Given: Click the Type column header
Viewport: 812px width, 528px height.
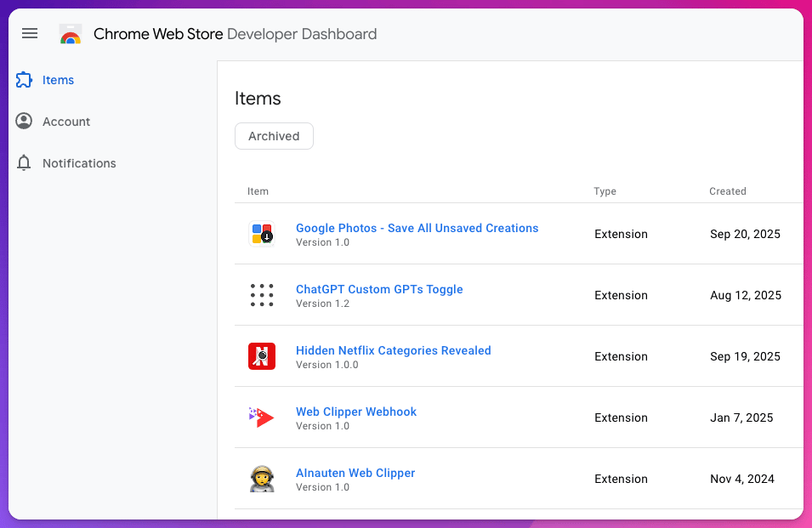Looking at the screenshot, I should [x=605, y=191].
